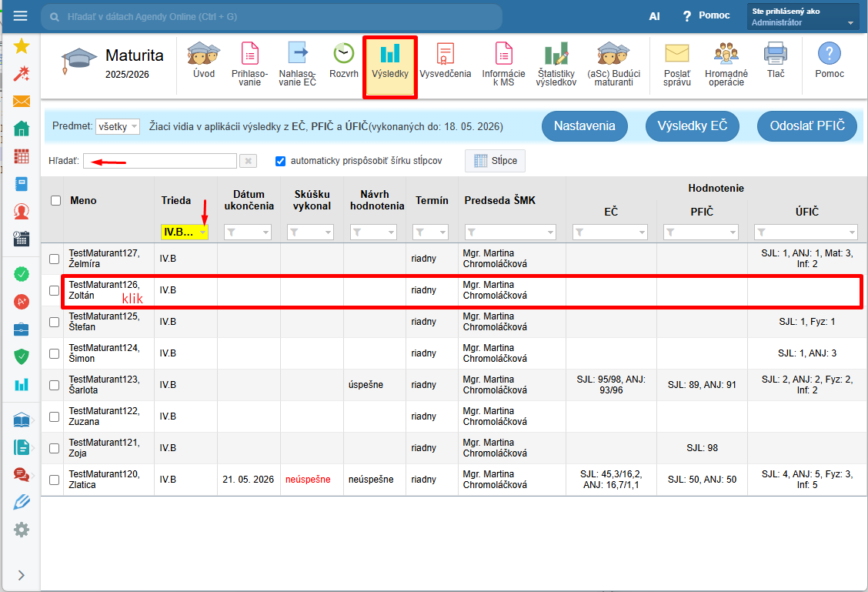Image resolution: width=868 pixels, height=592 pixels.
Task: Open the red speech bubbles sidebar icon
Action: (21, 474)
